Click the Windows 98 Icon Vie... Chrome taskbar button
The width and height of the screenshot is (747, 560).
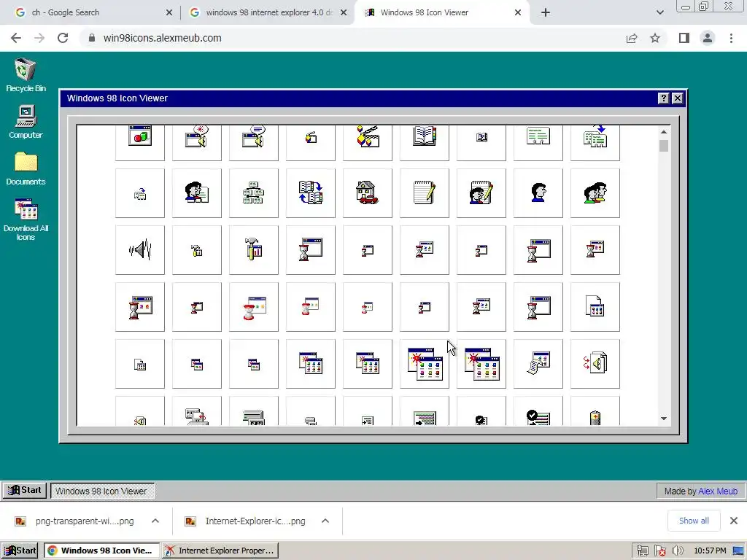coord(101,551)
